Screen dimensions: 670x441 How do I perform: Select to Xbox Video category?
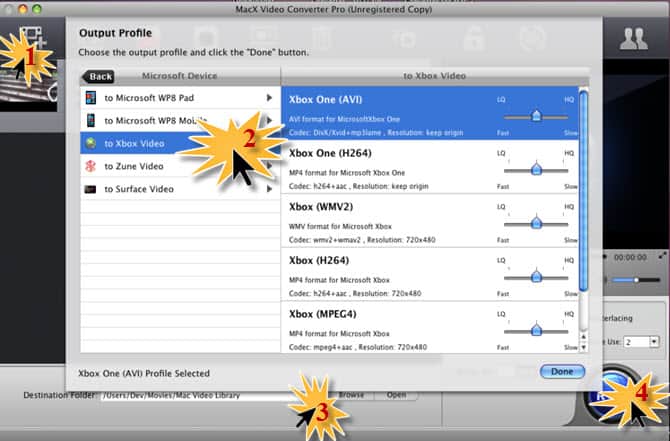tap(180, 143)
